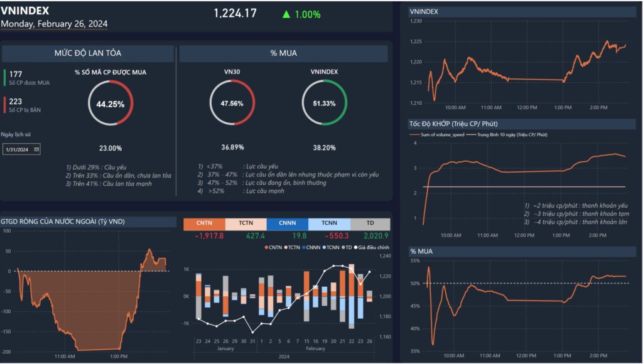
Task: Select the TCNN light blue header tile
Action: coord(328,224)
